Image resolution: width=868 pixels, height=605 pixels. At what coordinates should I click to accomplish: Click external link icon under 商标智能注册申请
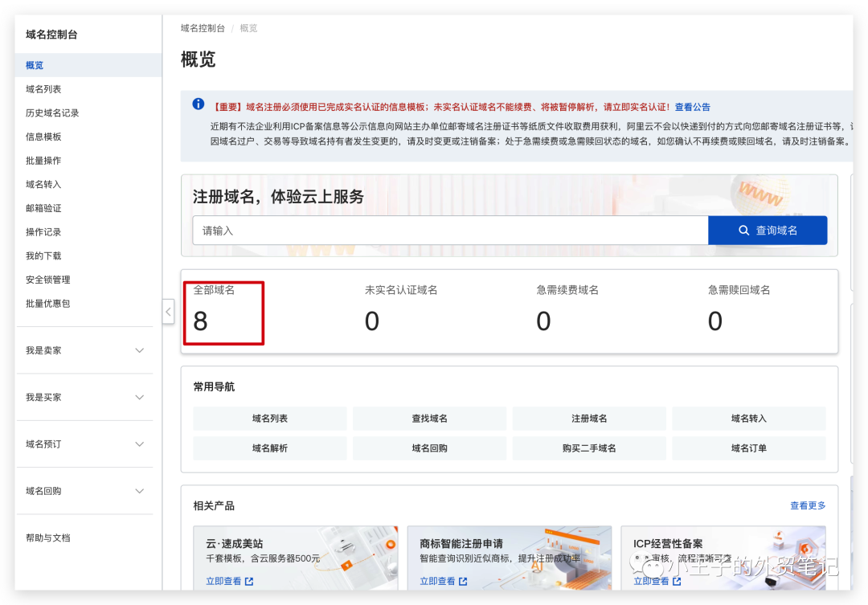tap(463, 581)
